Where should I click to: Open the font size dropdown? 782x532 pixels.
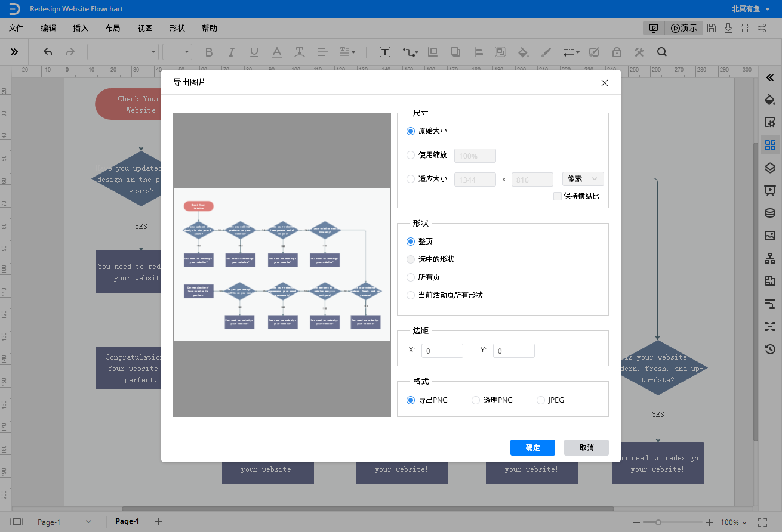coord(177,52)
